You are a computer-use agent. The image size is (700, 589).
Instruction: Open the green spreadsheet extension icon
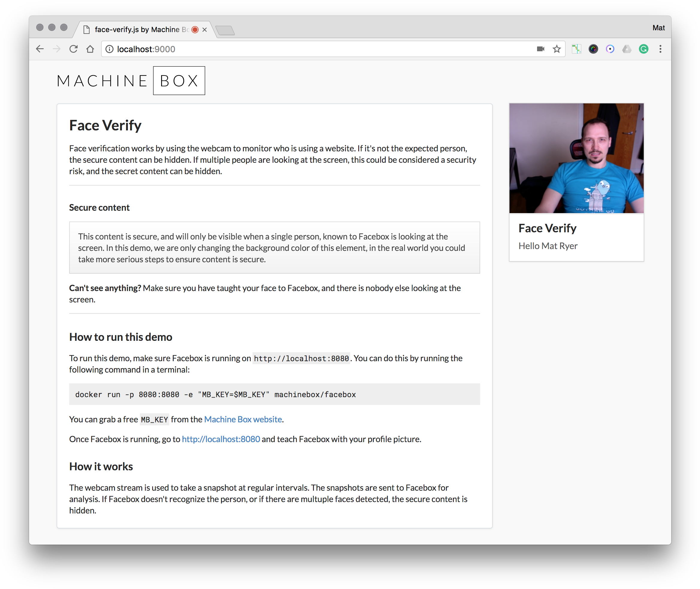coord(576,49)
